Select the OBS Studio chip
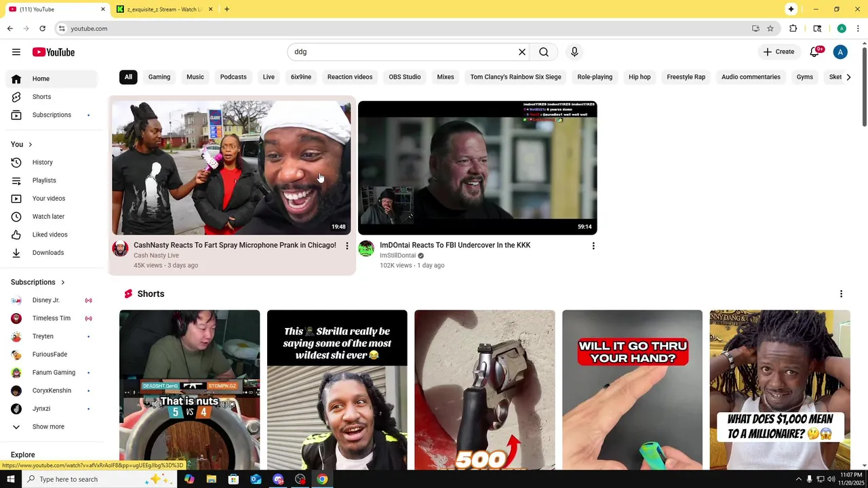The height and width of the screenshot is (488, 868). pyautogui.click(x=405, y=77)
